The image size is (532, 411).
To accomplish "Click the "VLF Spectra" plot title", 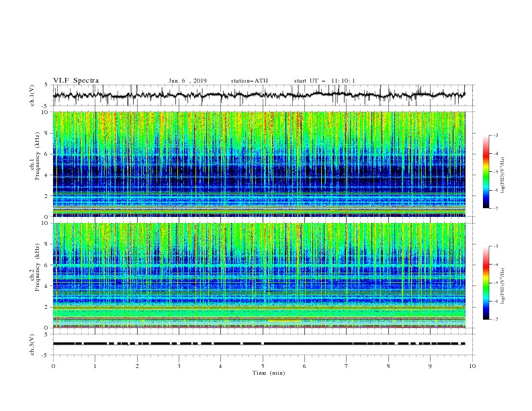I will [x=76, y=81].
